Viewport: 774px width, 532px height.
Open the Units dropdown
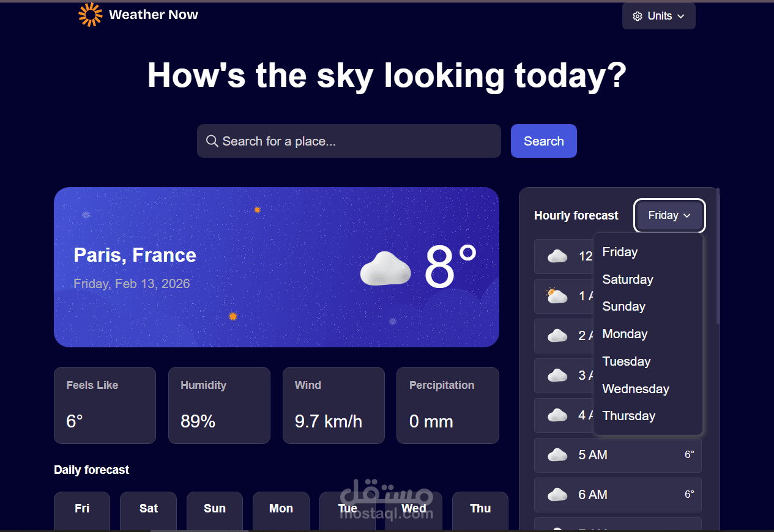pos(659,16)
